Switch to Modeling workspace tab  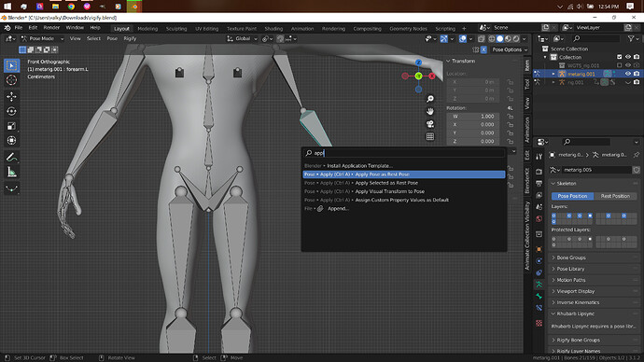click(x=147, y=29)
